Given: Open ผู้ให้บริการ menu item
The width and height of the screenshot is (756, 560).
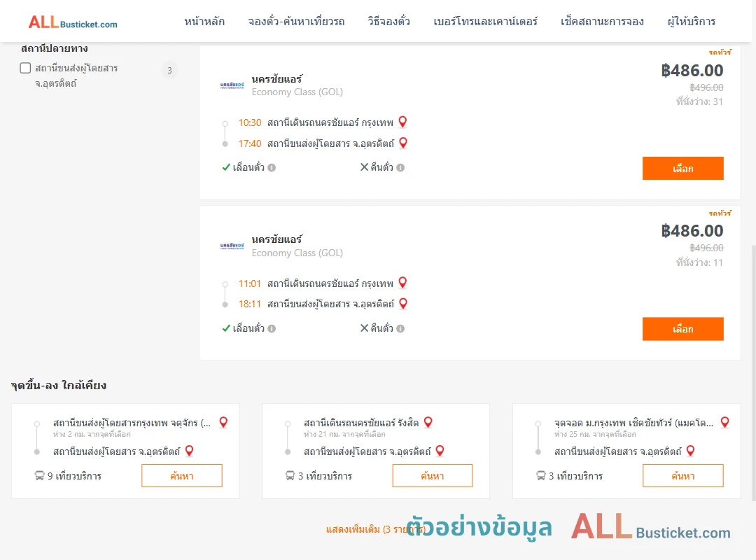Looking at the screenshot, I should point(692,21).
